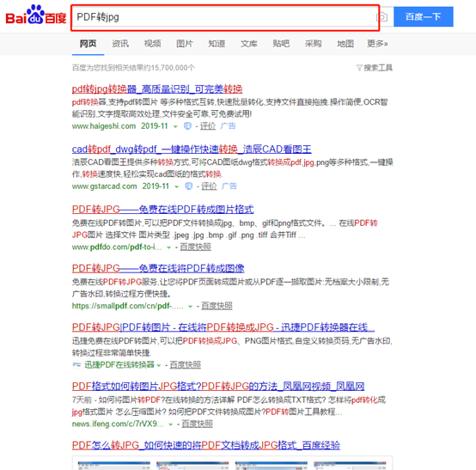Click 广告 label under gstarcad.com result
This screenshot has height=470, width=476.
click(x=229, y=186)
